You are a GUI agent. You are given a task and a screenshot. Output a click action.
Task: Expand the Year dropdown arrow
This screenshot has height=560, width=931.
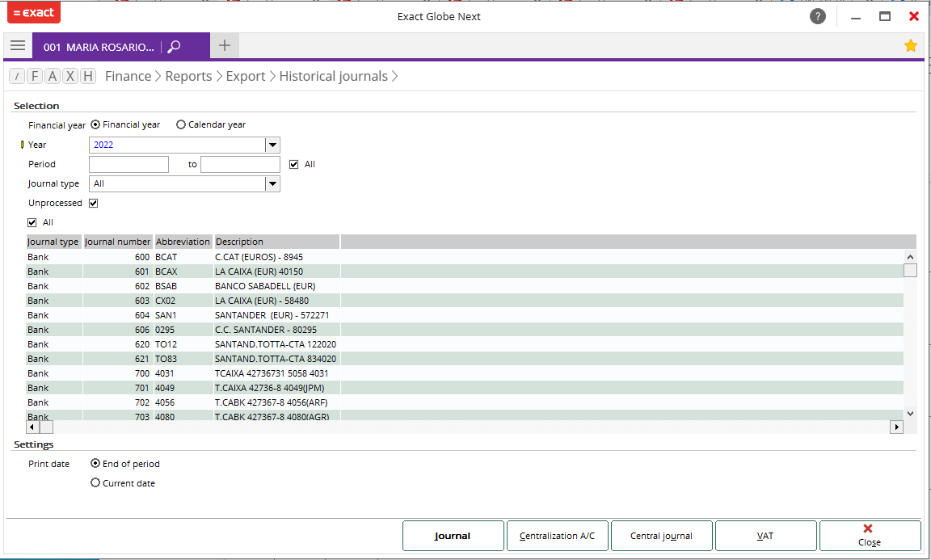point(272,145)
